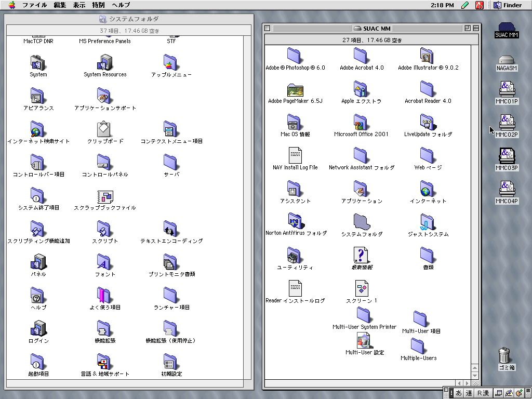
Task: Click SUAC MM scrollbar up arrow
Action: pyautogui.click(x=475, y=368)
